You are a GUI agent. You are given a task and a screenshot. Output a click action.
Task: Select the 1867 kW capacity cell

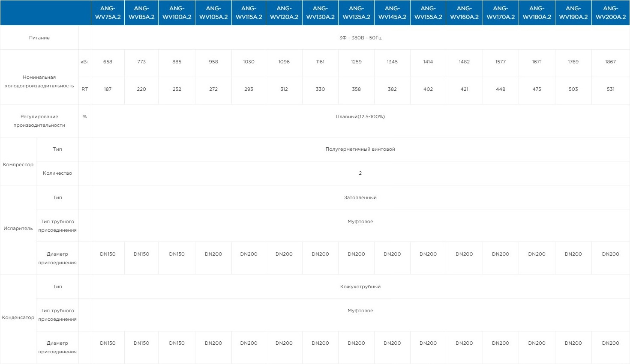point(610,62)
